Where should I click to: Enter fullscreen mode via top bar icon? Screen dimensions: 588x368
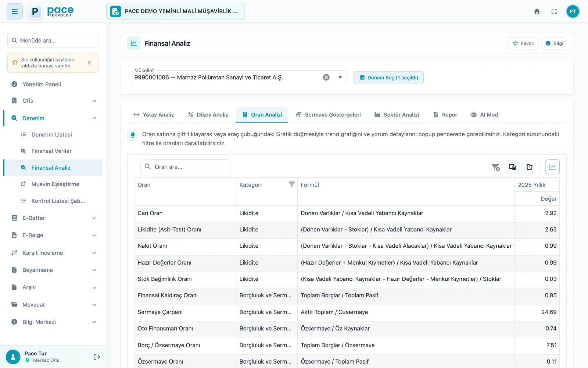pyautogui.click(x=554, y=11)
